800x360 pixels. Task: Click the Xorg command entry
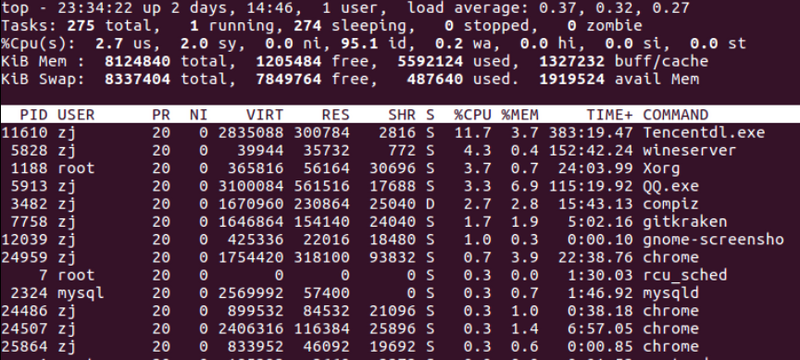tap(661, 168)
